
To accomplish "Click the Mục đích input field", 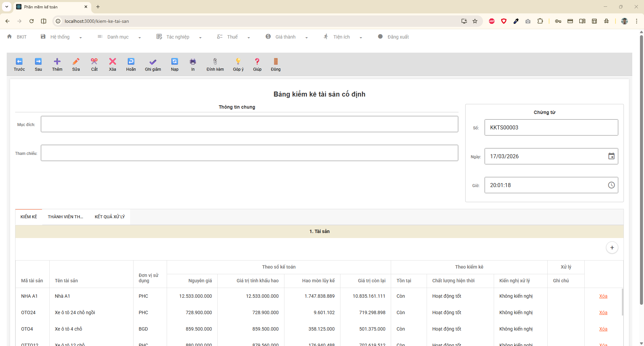I will [x=249, y=124].
